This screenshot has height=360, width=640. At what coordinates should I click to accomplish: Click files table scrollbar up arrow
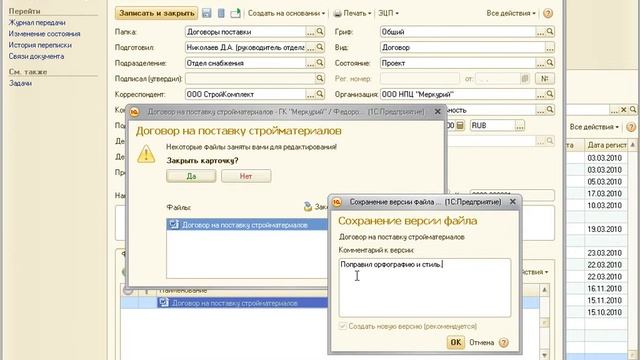click(544, 290)
